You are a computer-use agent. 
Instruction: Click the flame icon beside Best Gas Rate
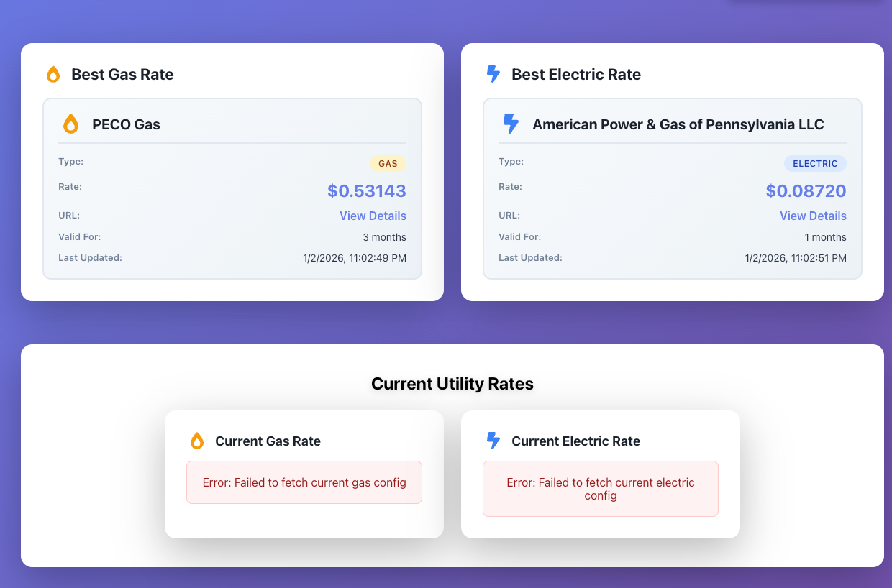pos(53,74)
